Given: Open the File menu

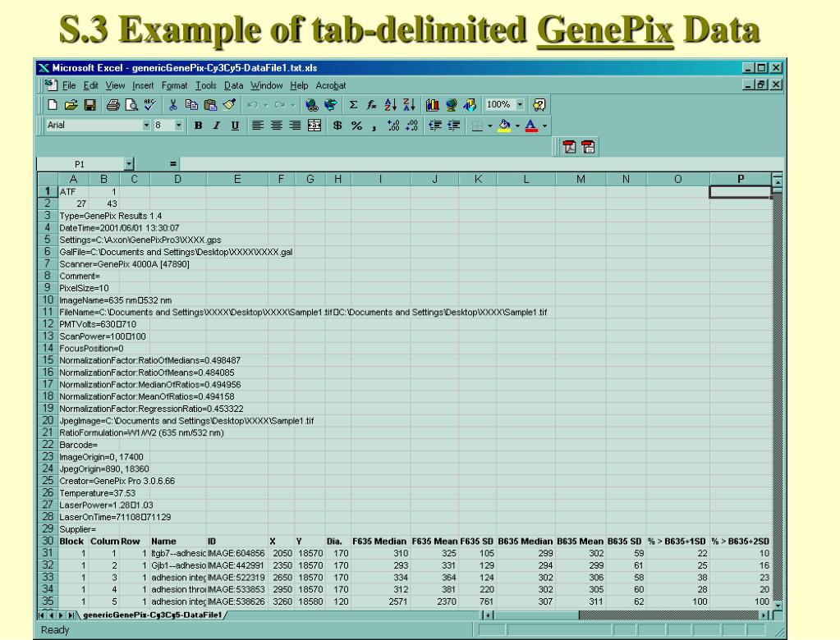Looking at the screenshot, I should click(x=69, y=85).
